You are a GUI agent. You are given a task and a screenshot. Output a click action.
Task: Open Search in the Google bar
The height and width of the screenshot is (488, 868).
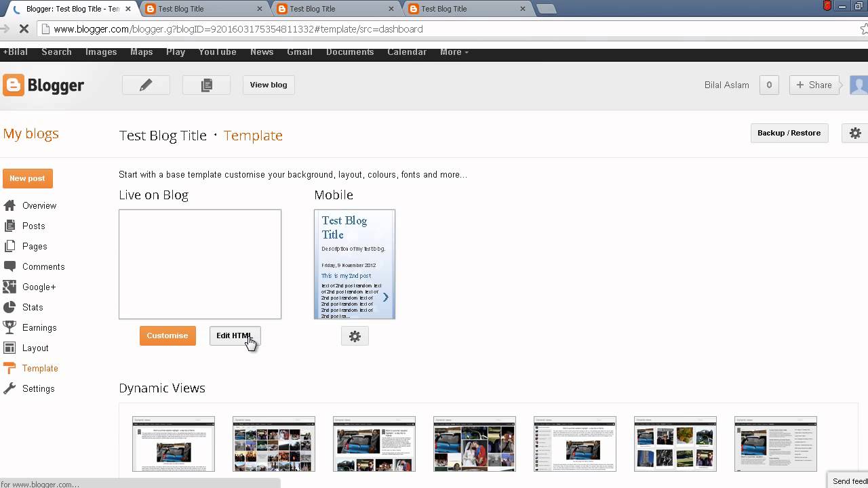56,52
